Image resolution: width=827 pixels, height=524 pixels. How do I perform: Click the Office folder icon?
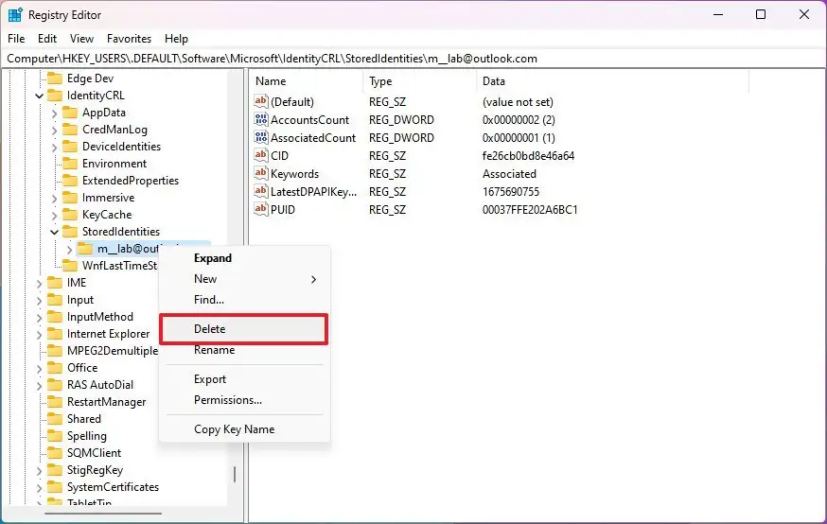(54, 367)
